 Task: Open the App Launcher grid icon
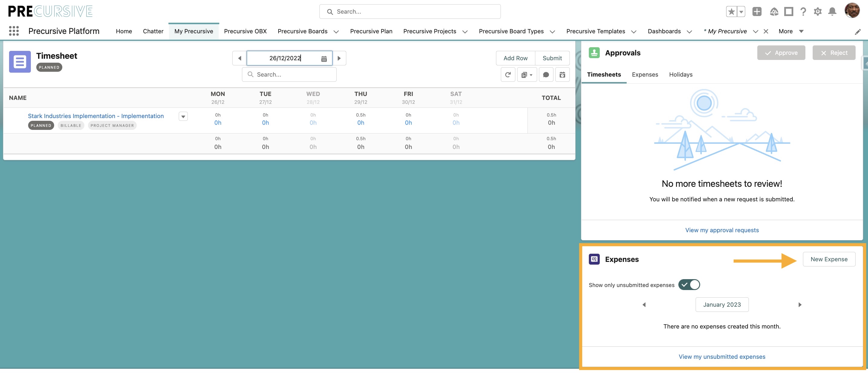tap(14, 31)
